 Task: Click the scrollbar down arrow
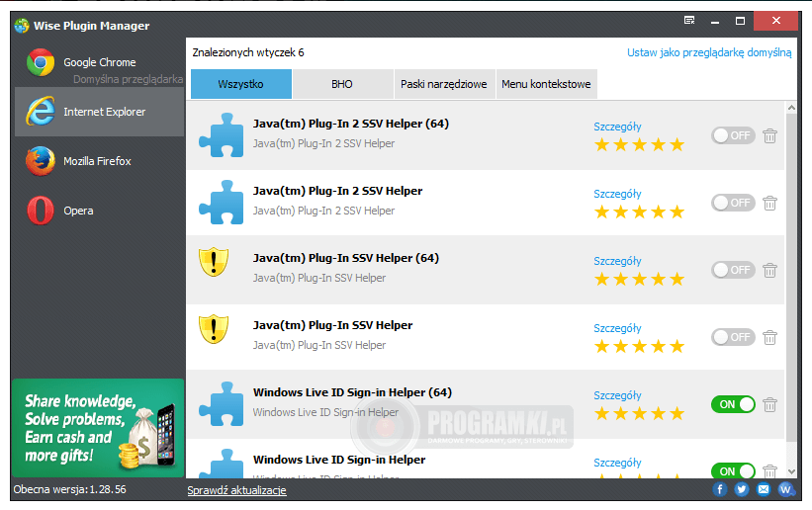791,471
